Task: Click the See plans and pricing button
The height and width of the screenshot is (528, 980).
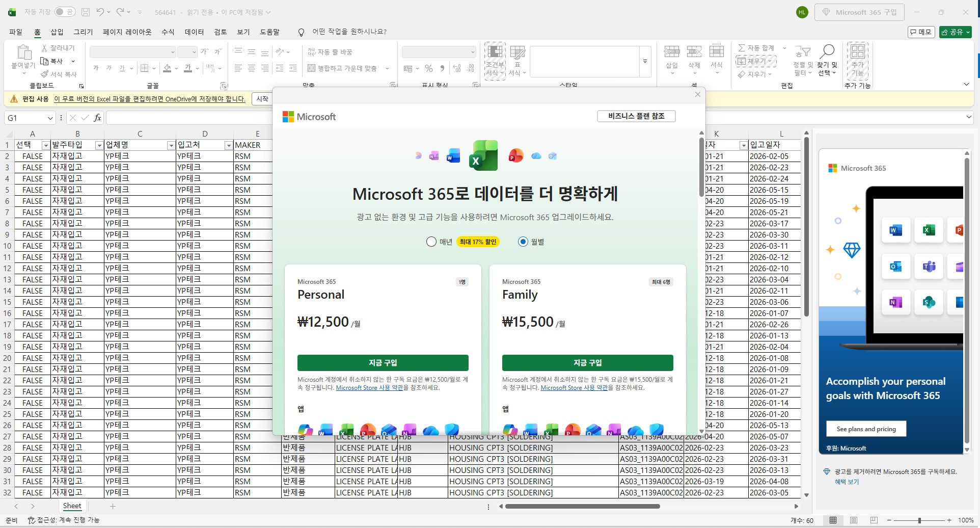Action: (866, 429)
